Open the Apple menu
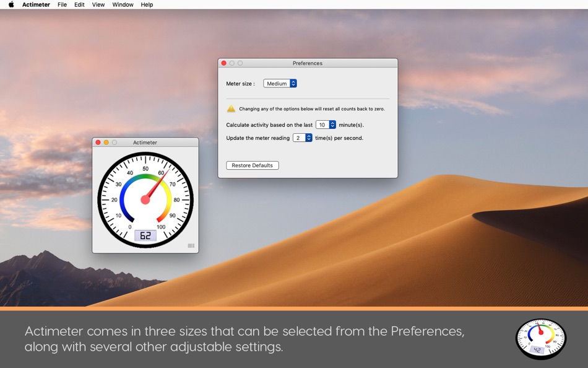The height and width of the screenshot is (368, 588). [x=11, y=4]
